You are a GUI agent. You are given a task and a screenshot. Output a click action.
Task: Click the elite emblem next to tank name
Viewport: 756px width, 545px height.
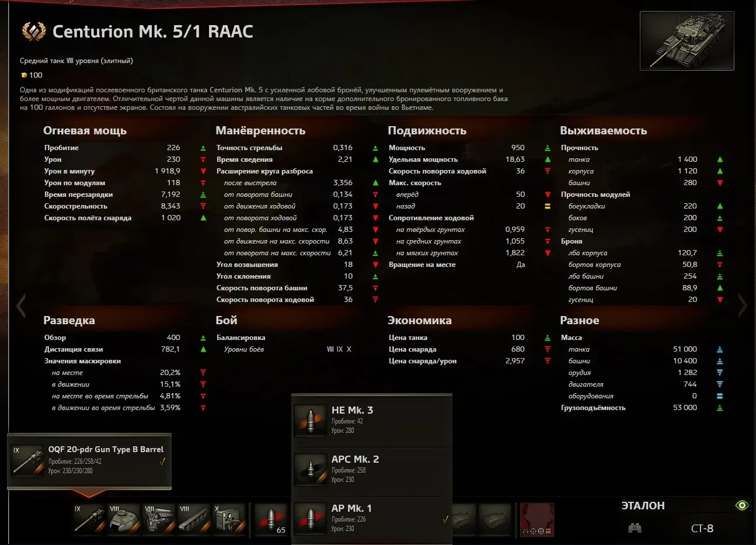[x=33, y=32]
